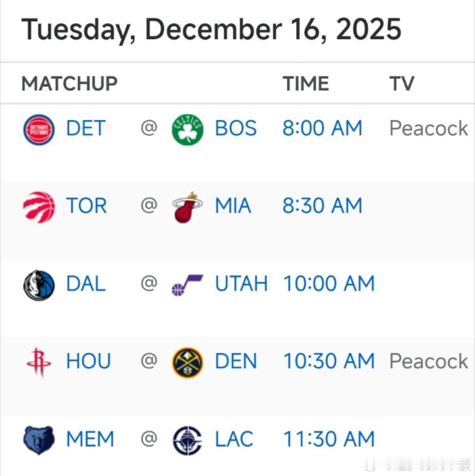This screenshot has width=475, height=476.
Task: Select the LAC team link
Action: point(234,439)
